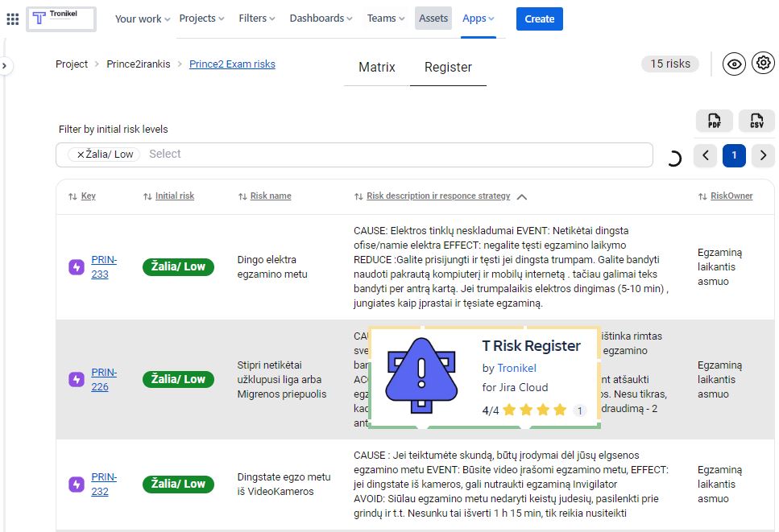This screenshot has width=779, height=532.
Task: Click the T Risk Register title
Action: (531, 346)
